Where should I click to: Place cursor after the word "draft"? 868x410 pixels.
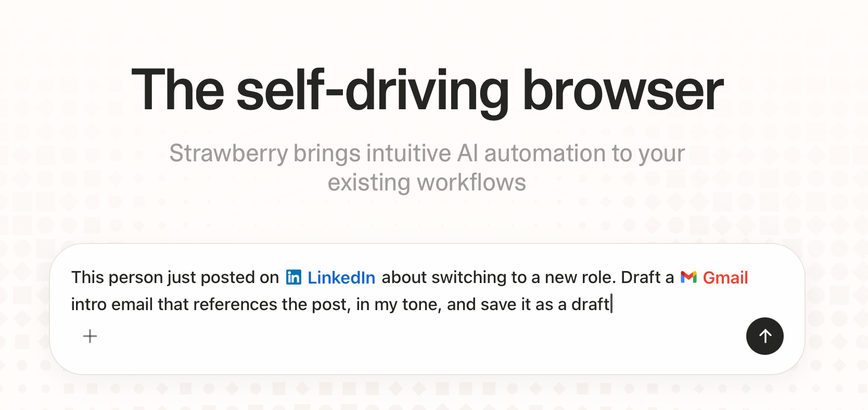click(x=611, y=304)
